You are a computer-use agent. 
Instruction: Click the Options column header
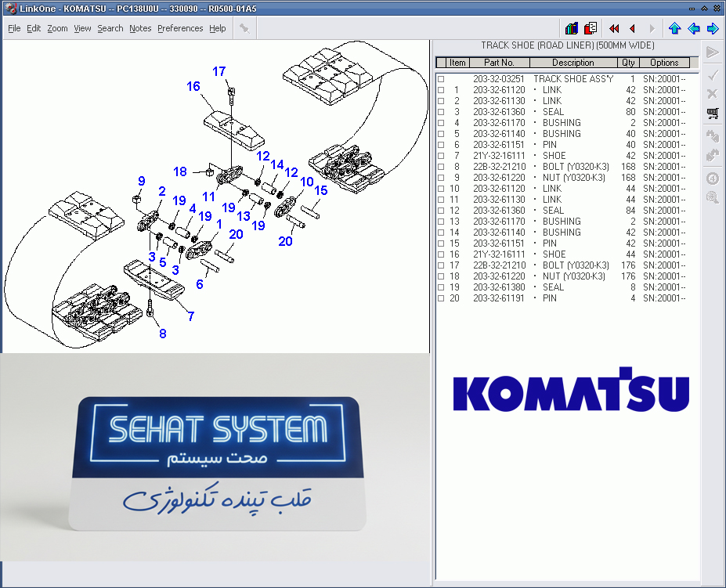(664, 63)
